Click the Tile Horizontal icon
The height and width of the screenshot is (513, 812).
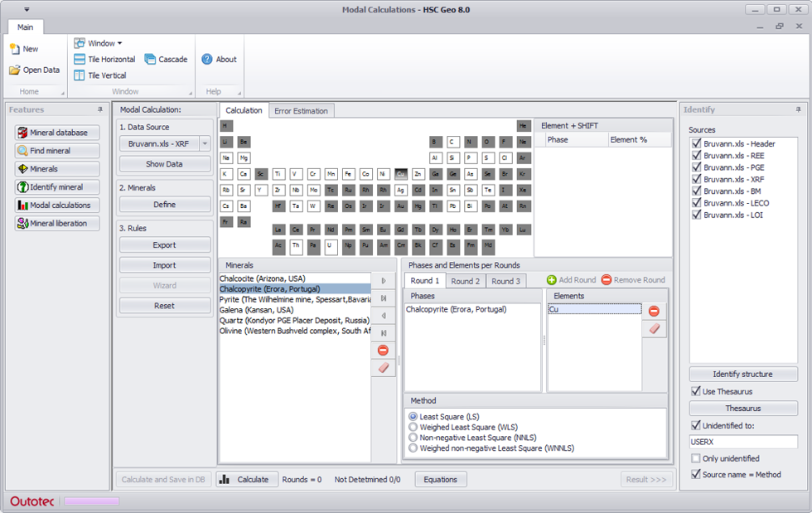80,59
